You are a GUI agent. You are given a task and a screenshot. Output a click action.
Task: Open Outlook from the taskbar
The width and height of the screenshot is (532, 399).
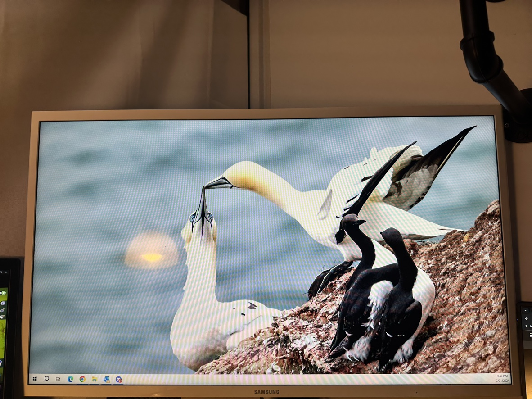click(107, 379)
